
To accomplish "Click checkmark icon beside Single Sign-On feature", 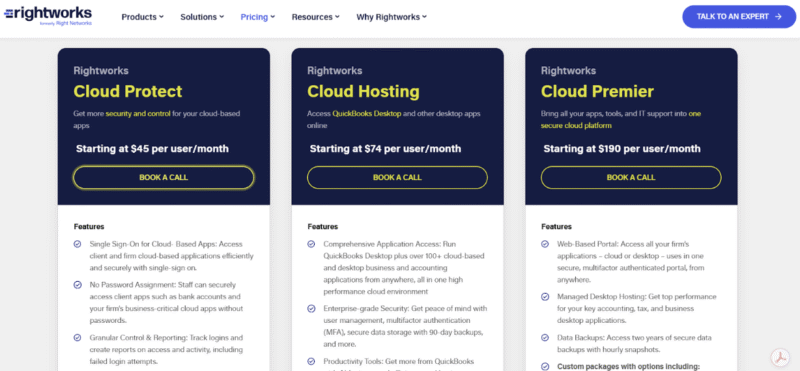I will pos(77,244).
